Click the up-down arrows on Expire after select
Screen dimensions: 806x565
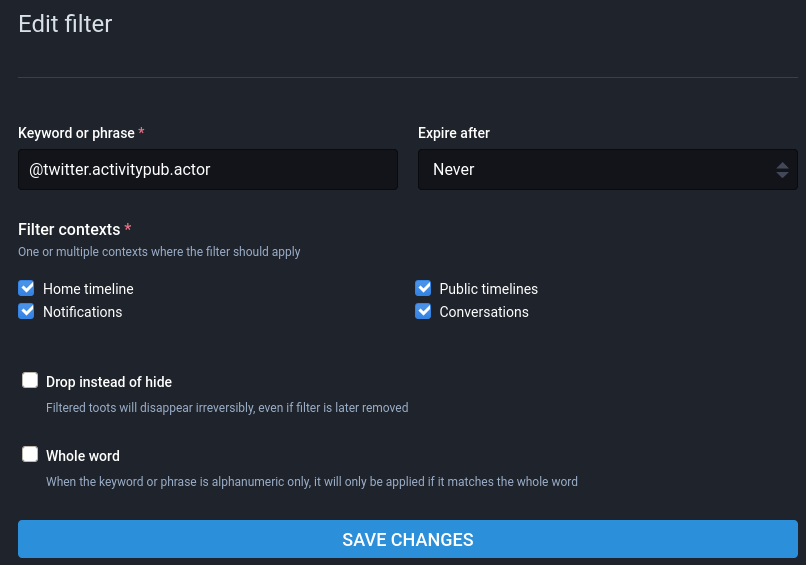coord(782,170)
